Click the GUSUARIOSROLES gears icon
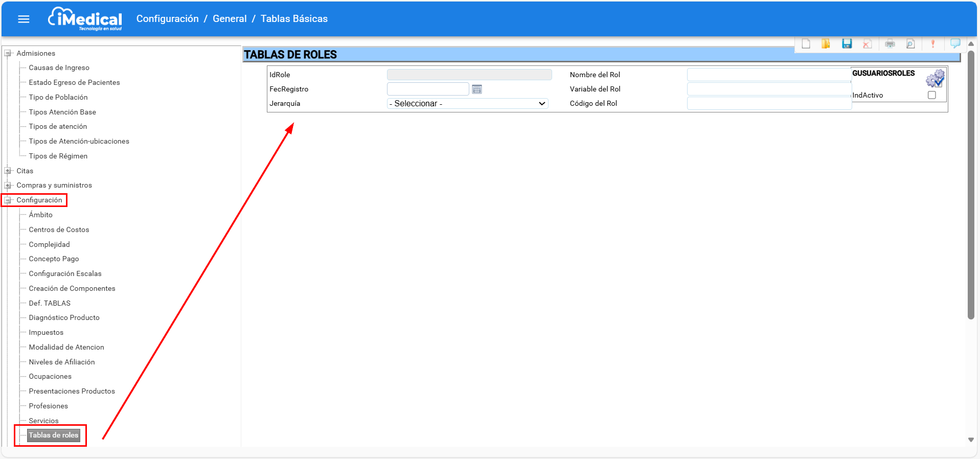The image size is (980, 459). point(935,79)
